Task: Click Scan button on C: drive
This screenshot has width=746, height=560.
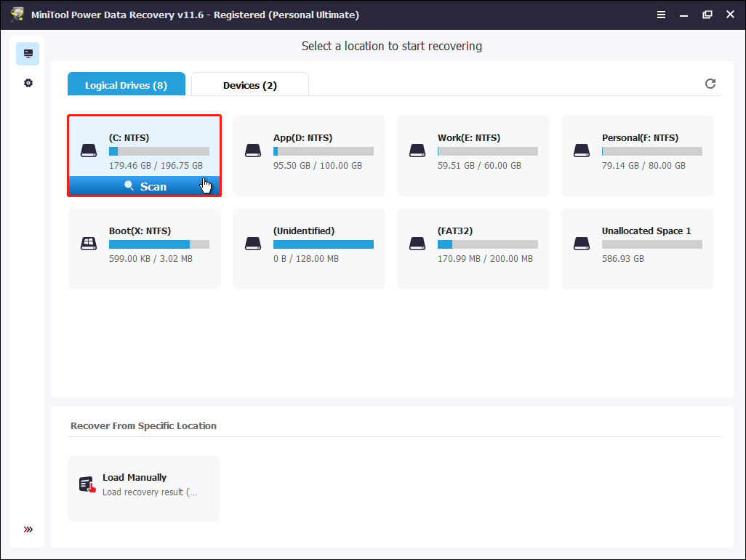Action: [145, 186]
